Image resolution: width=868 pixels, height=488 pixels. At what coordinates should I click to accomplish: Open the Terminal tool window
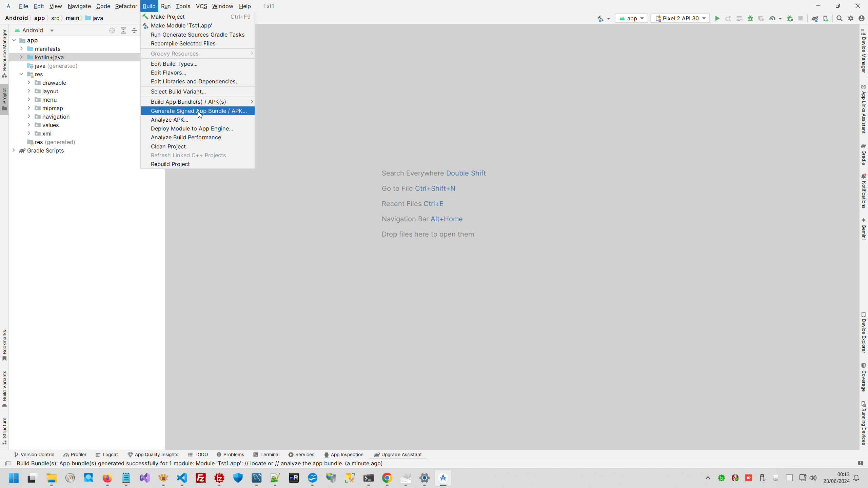pyautogui.click(x=270, y=454)
